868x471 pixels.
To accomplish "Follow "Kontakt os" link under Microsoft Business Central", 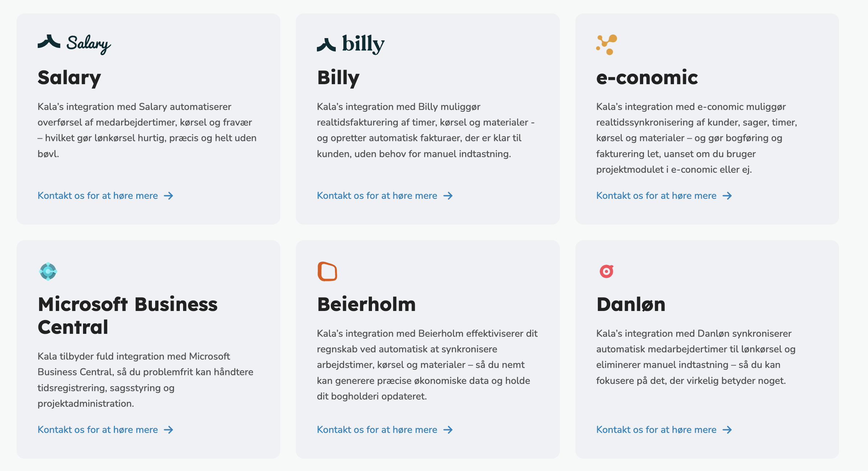I will (x=98, y=430).
